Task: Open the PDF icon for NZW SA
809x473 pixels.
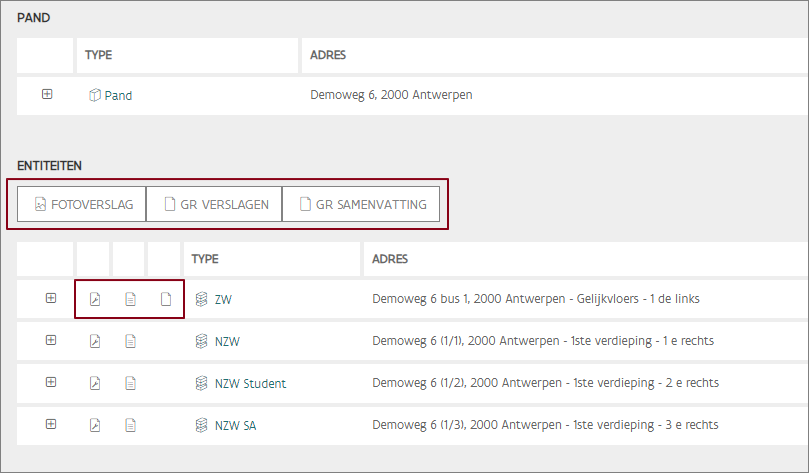Action: (95, 425)
